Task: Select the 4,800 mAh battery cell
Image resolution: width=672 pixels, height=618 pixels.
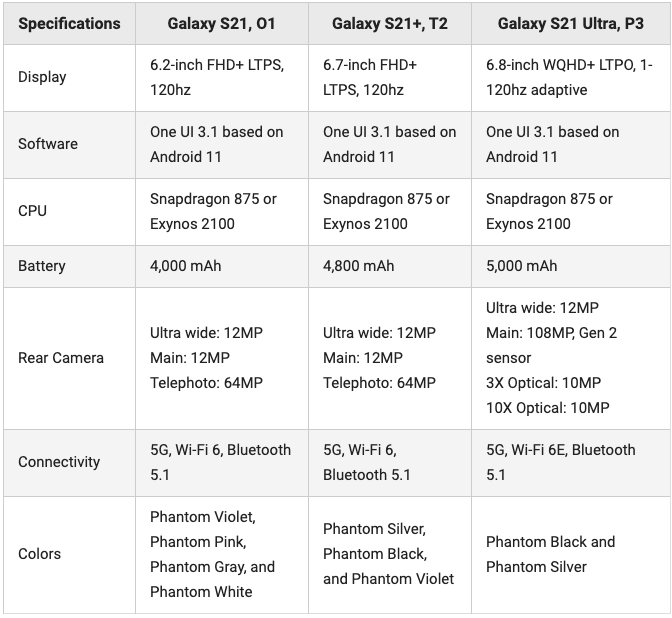Action: (359, 266)
